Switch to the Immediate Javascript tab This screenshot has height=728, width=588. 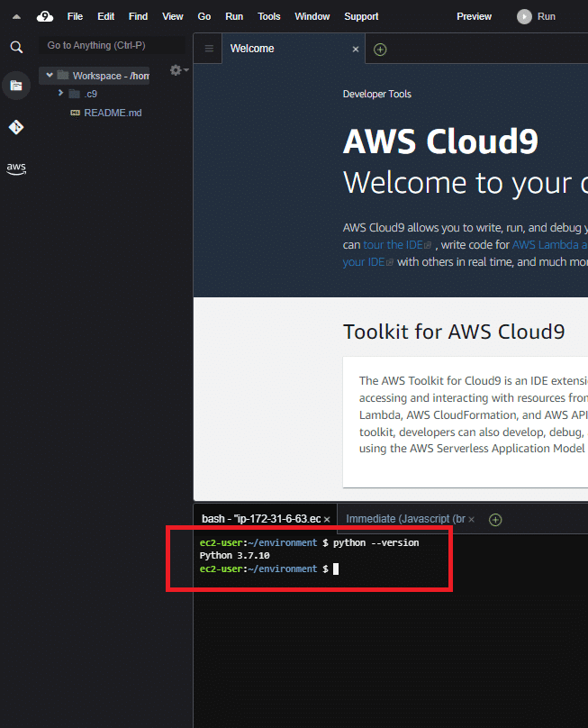click(405, 519)
